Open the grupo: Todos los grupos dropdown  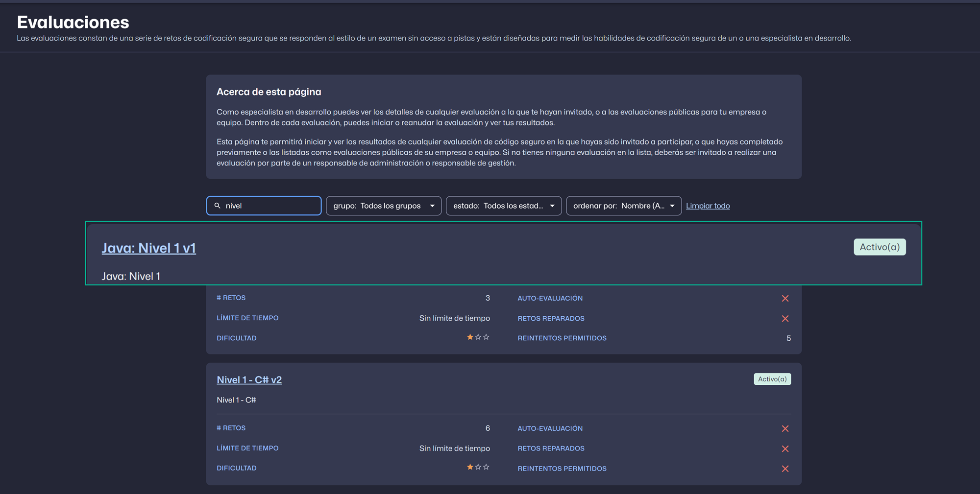click(x=384, y=206)
